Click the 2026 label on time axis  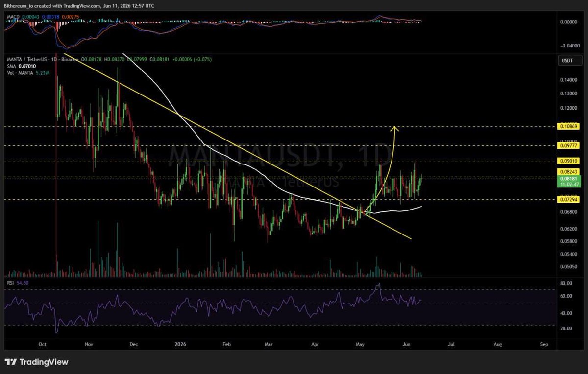[x=181, y=345]
